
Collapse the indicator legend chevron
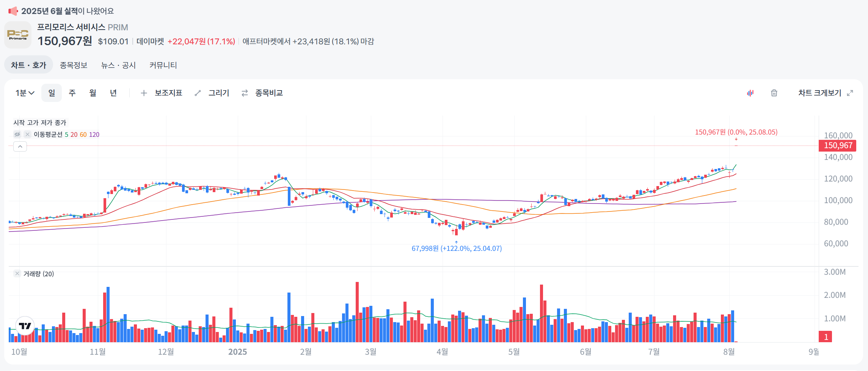20,146
